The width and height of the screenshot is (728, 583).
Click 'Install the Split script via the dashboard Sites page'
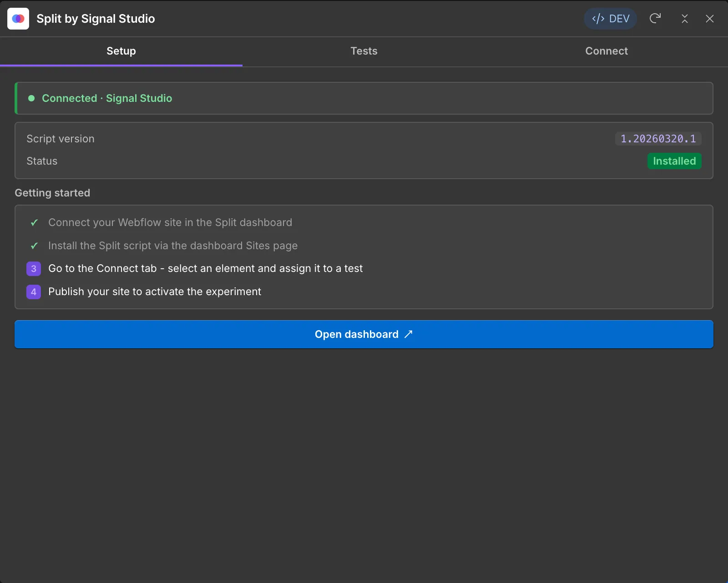pyautogui.click(x=173, y=246)
